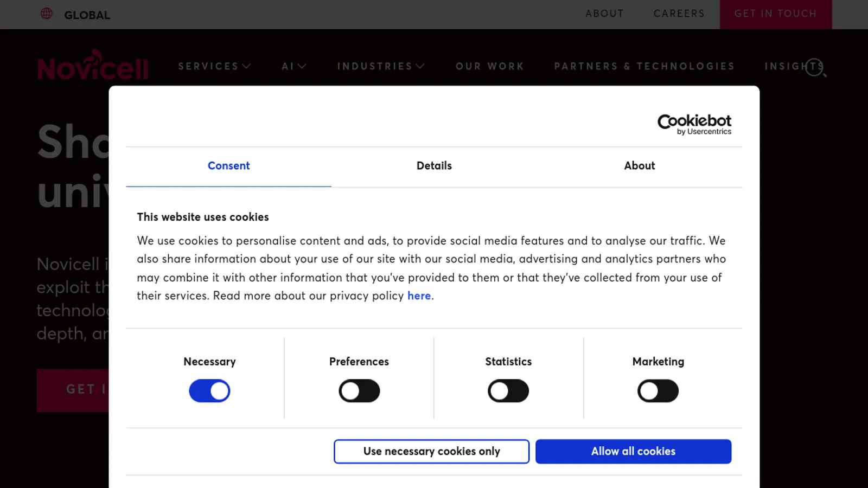Screen dimensions: 868x488
Task: Click the Novicell logo
Action: [93, 65]
